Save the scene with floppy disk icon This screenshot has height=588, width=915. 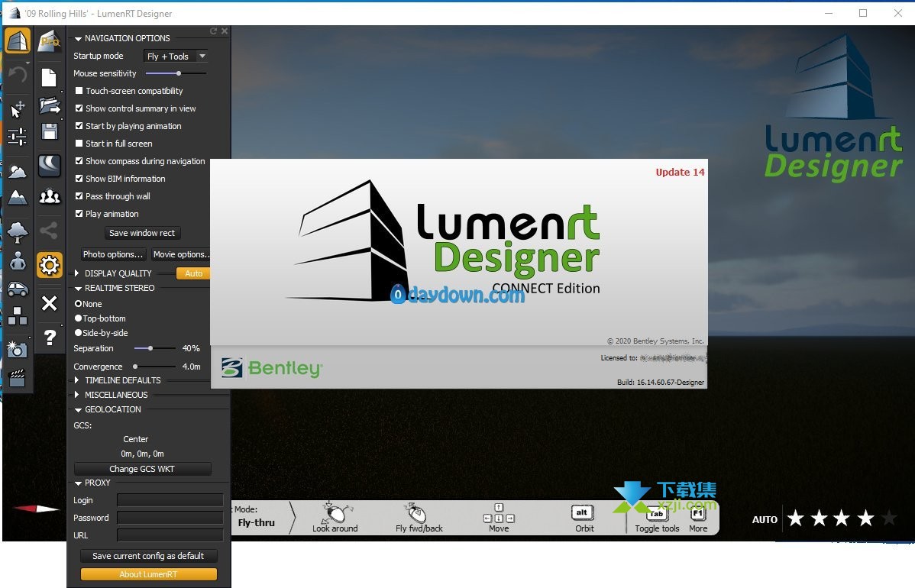(x=50, y=132)
